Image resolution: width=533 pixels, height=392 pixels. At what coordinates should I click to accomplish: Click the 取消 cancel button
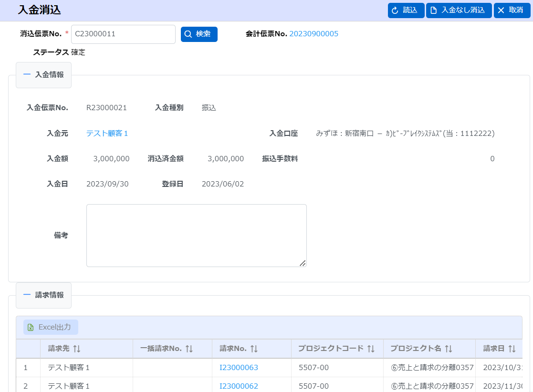pos(512,10)
